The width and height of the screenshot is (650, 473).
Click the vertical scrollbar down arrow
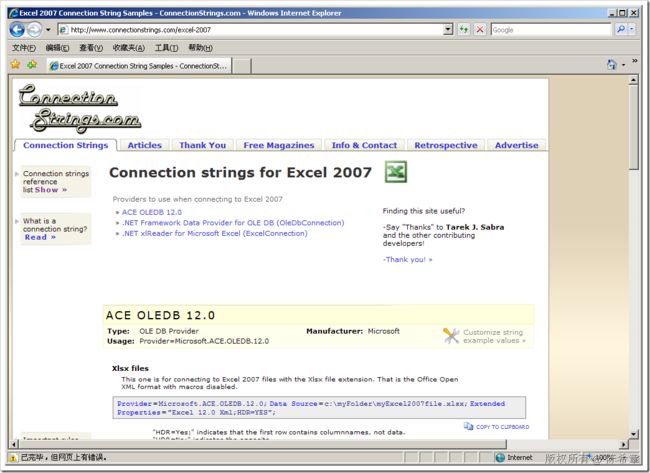pos(633,434)
